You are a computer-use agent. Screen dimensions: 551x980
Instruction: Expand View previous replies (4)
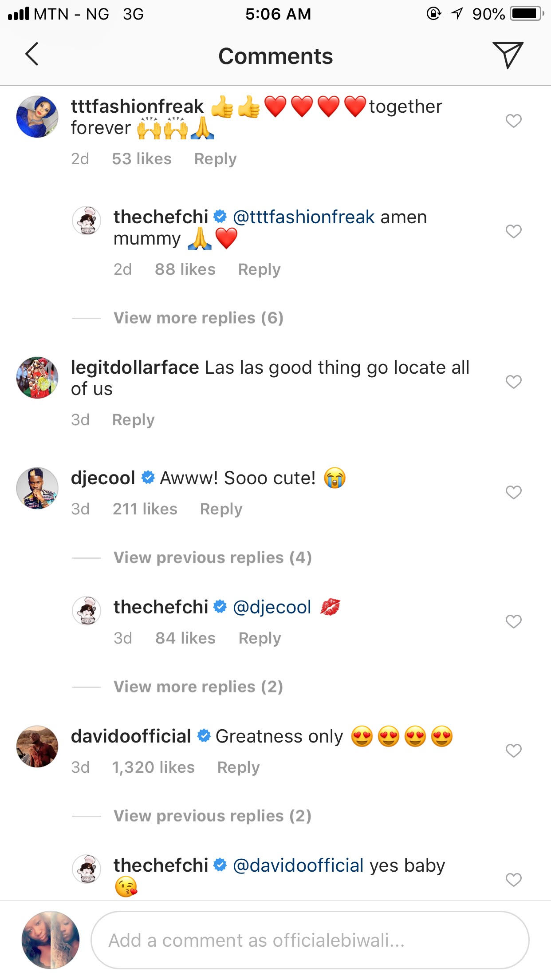[x=213, y=557]
